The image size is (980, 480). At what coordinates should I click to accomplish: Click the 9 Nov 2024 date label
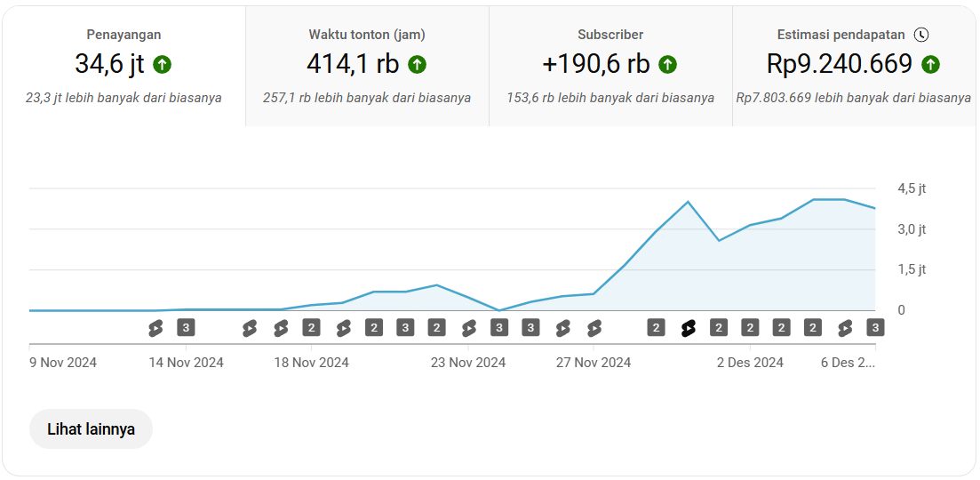pos(63,363)
